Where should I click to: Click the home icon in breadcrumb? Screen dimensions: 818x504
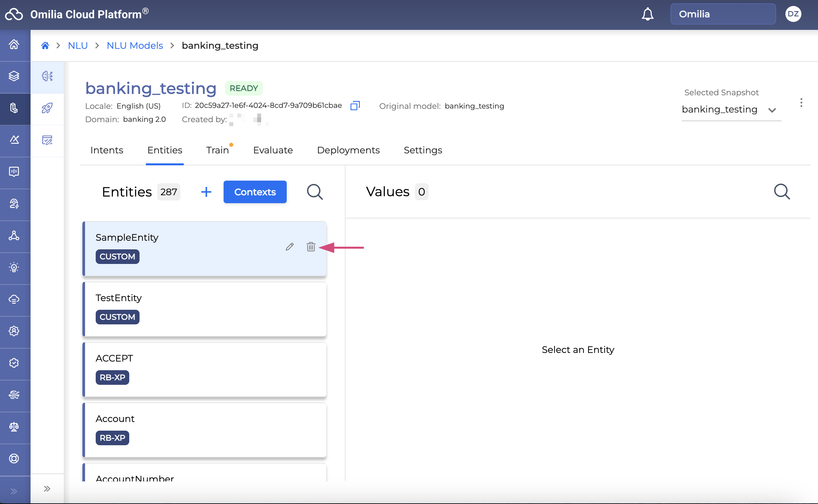coord(45,46)
